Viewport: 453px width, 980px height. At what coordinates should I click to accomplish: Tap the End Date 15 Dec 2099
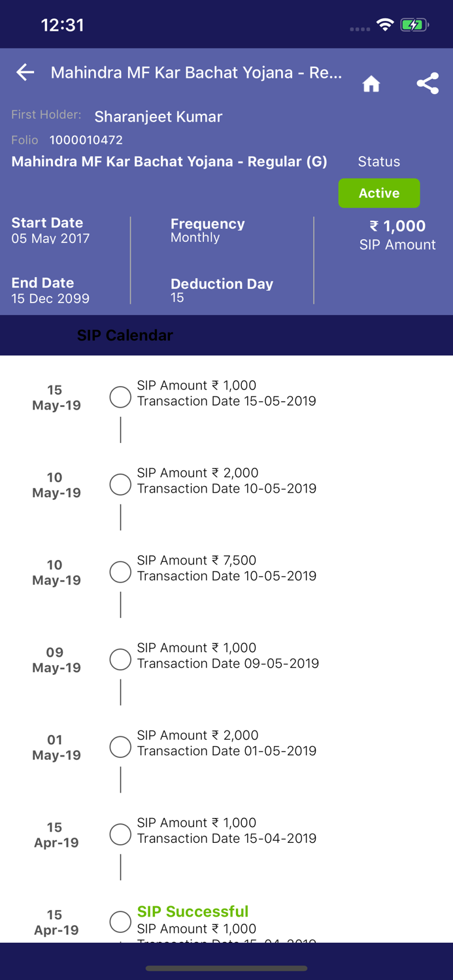pyautogui.click(x=50, y=290)
